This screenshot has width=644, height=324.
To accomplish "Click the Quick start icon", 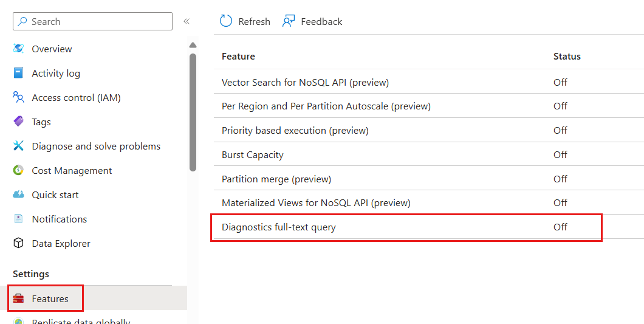I will pyautogui.click(x=19, y=195).
